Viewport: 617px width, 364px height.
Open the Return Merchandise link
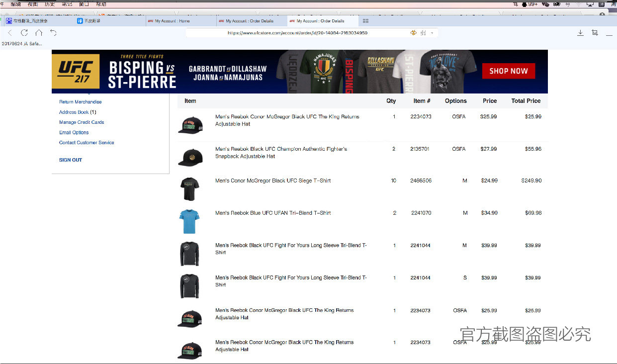pos(80,102)
